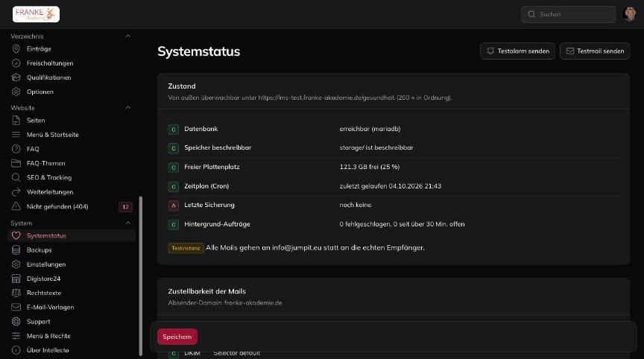Click the E-Mail-Vorlagen envelope icon

tap(16, 308)
